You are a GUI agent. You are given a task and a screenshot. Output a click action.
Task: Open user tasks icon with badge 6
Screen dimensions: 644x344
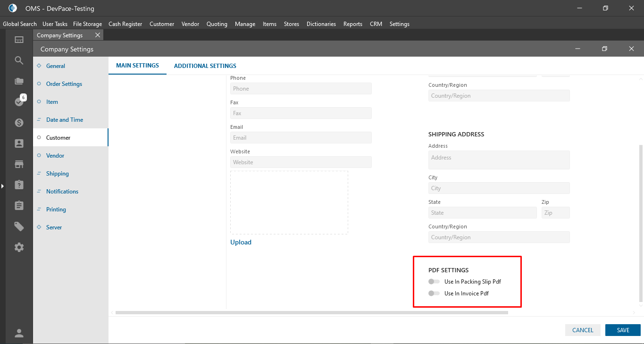(19, 101)
